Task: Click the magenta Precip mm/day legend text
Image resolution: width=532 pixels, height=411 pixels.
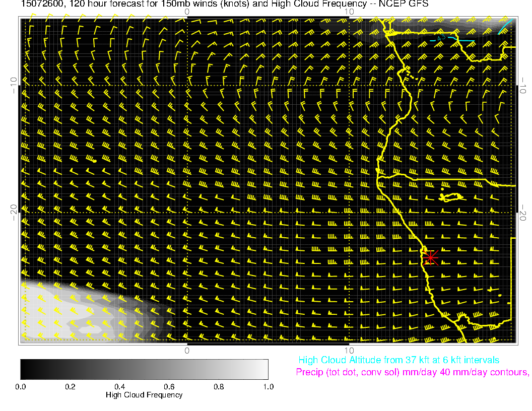Action: tap(412, 372)
